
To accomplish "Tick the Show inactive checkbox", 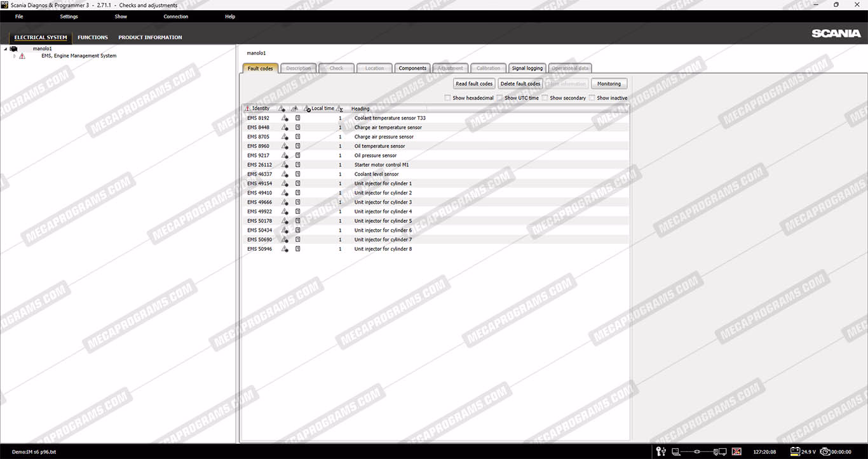I will 592,98.
